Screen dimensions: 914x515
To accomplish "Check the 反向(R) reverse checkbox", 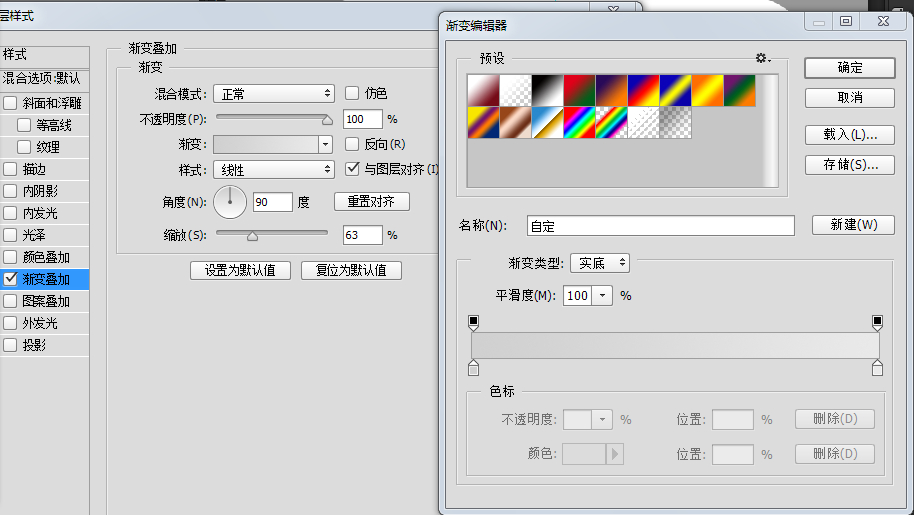I will pos(351,144).
